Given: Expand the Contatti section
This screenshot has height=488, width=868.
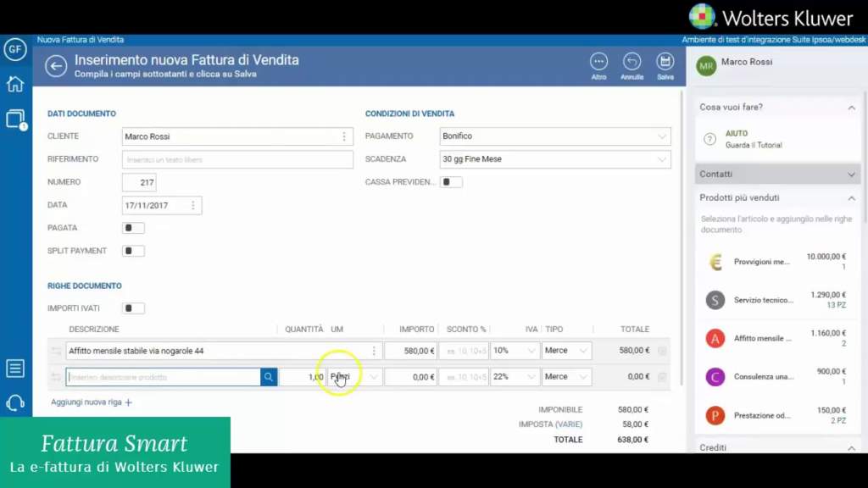Looking at the screenshot, I should point(851,175).
